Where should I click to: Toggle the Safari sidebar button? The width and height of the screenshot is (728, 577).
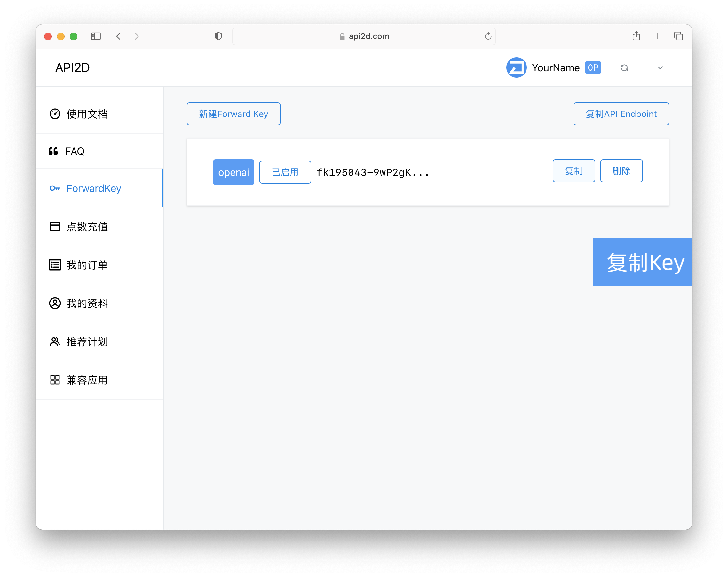pyautogui.click(x=96, y=36)
